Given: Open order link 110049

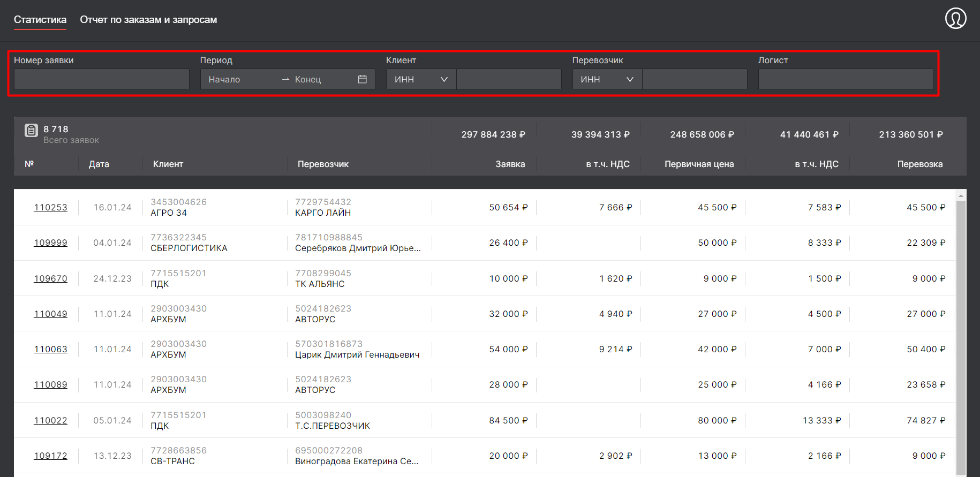Looking at the screenshot, I should point(51,314).
